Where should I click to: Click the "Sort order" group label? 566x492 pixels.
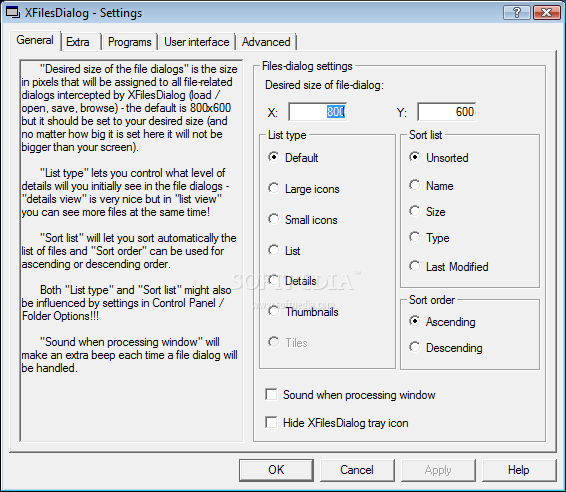pos(432,300)
